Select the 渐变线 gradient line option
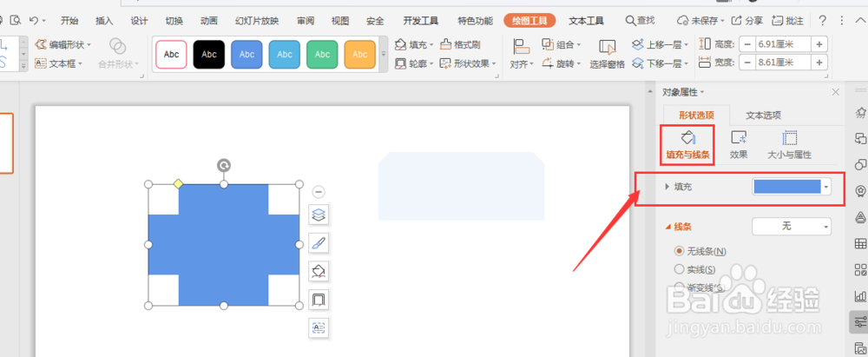The image size is (868, 357). (x=699, y=288)
